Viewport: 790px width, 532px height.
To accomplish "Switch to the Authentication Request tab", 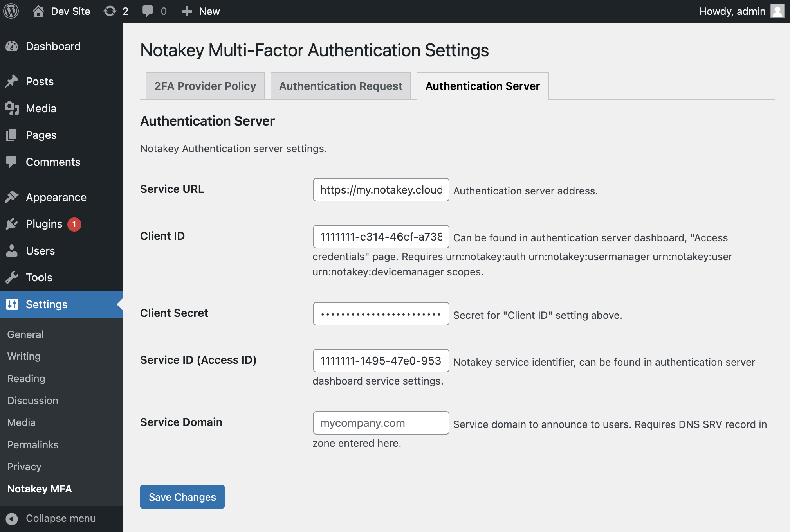I will [340, 86].
